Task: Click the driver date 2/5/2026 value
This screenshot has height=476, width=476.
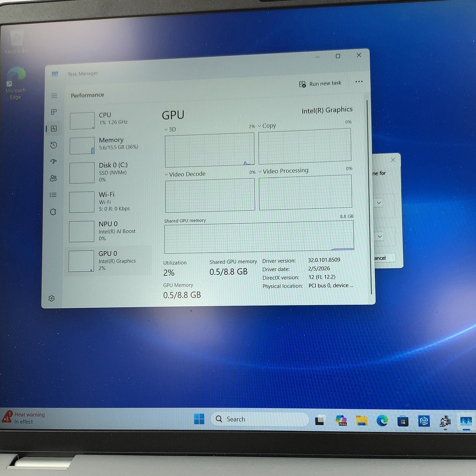Action: click(x=319, y=269)
